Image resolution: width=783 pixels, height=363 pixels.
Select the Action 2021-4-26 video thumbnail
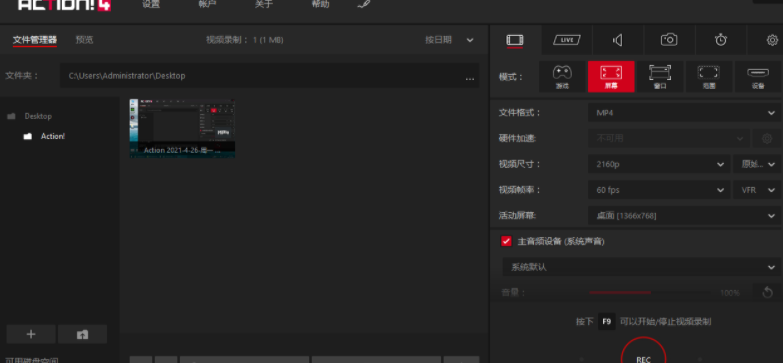pyautogui.click(x=182, y=129)
